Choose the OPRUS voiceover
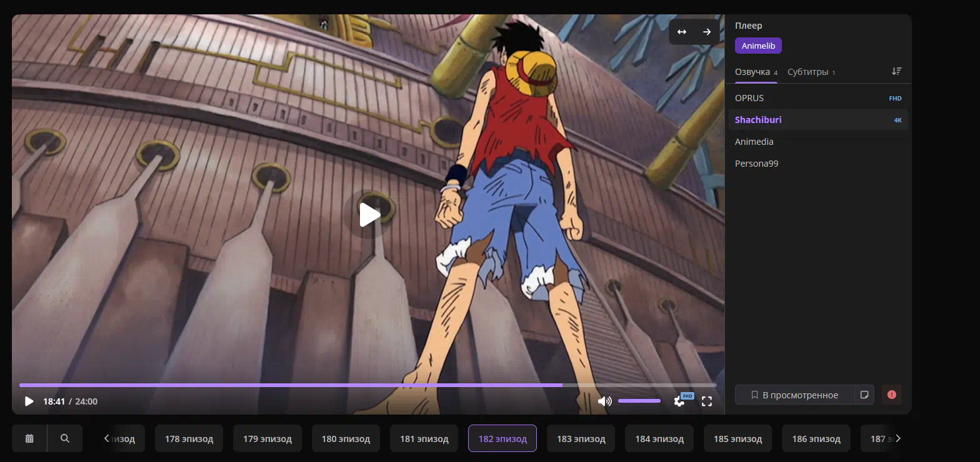The width and height of the screenshot is (980, 462). [818, 98]
